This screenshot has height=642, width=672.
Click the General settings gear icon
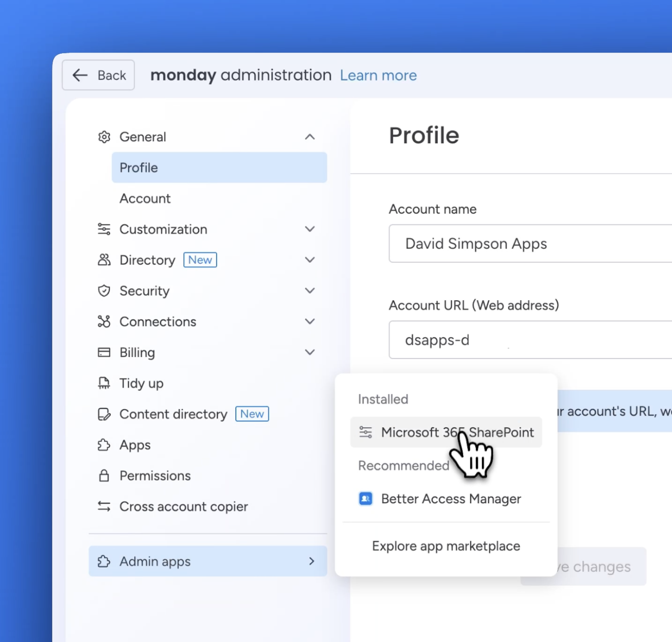point(104,137)
